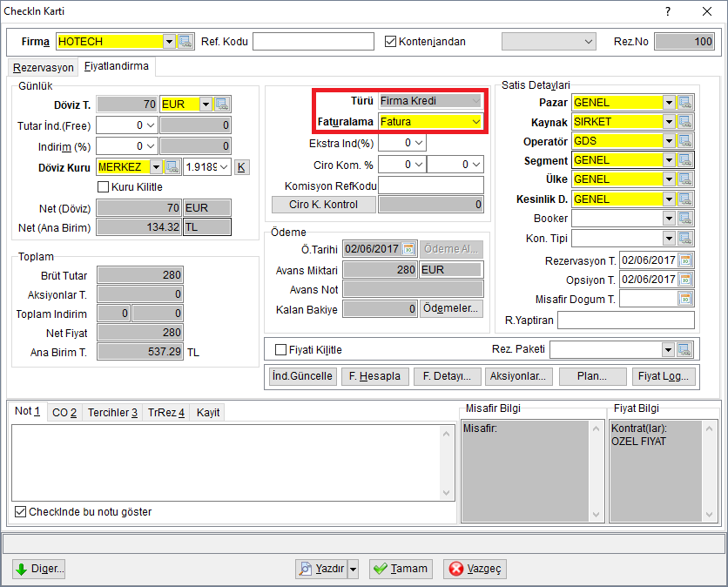Open calendar for Misafir Dogum T.
Viewport: 728px width, 587px height.
[x=685, y=299]
